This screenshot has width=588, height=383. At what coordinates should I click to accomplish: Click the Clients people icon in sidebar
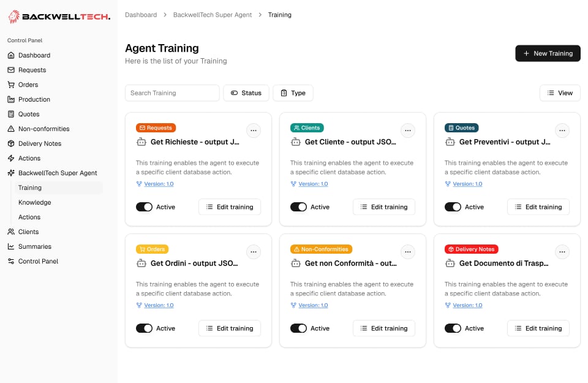tap(11, 232)
